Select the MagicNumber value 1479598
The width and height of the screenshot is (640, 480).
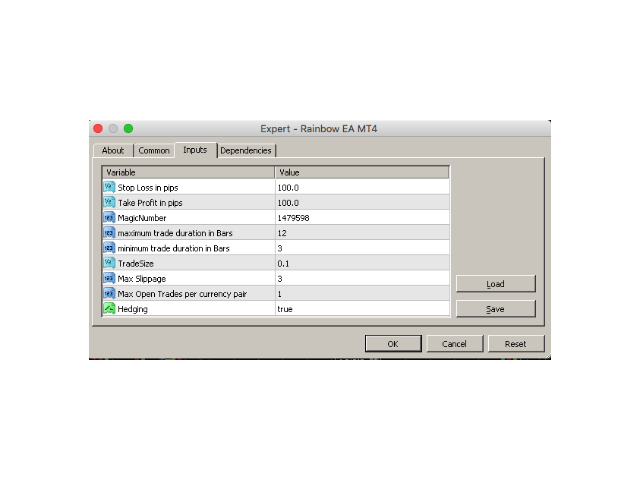coord(293,218)
